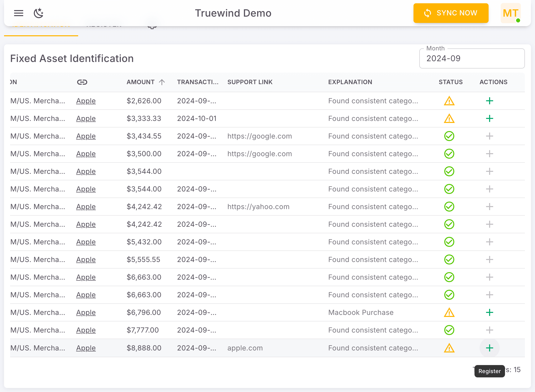Click warning status icon on $6,796.00 row
This screenshot has width=535, height=392.
tap(449, 313)
